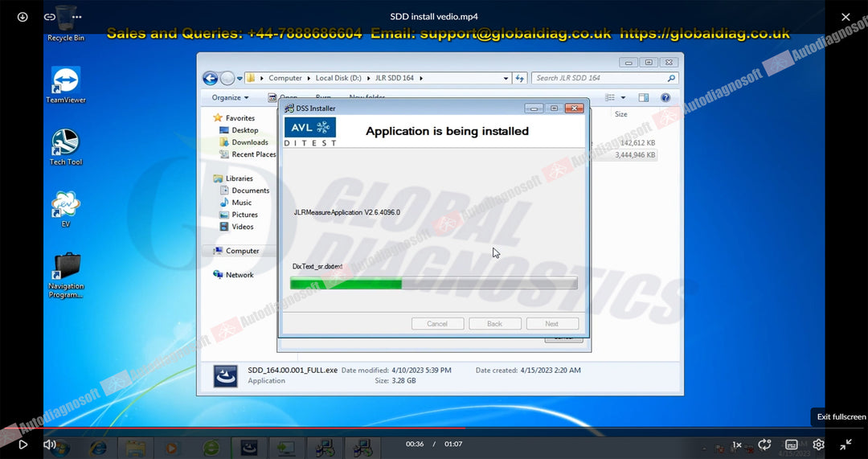Toggle video loop playback

click(x=764, y=445)
